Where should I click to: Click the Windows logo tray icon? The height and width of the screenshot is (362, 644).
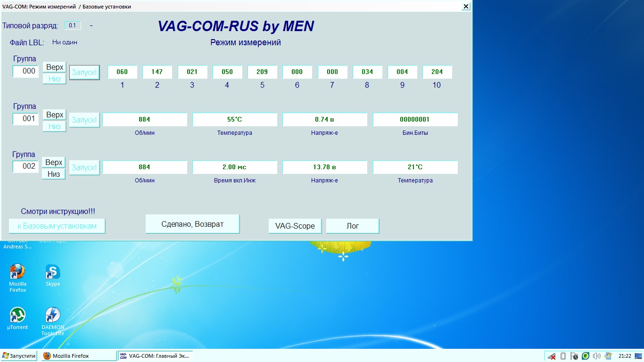608,356
